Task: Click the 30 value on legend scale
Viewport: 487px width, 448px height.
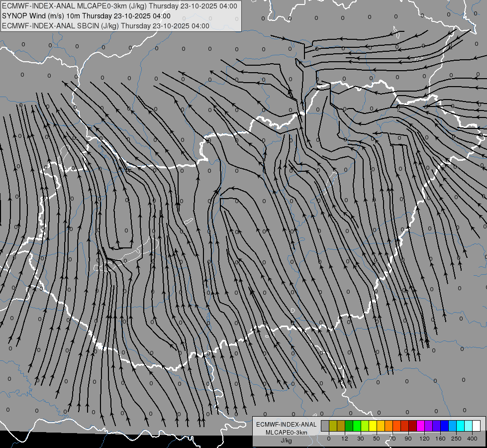Action: 361,439
